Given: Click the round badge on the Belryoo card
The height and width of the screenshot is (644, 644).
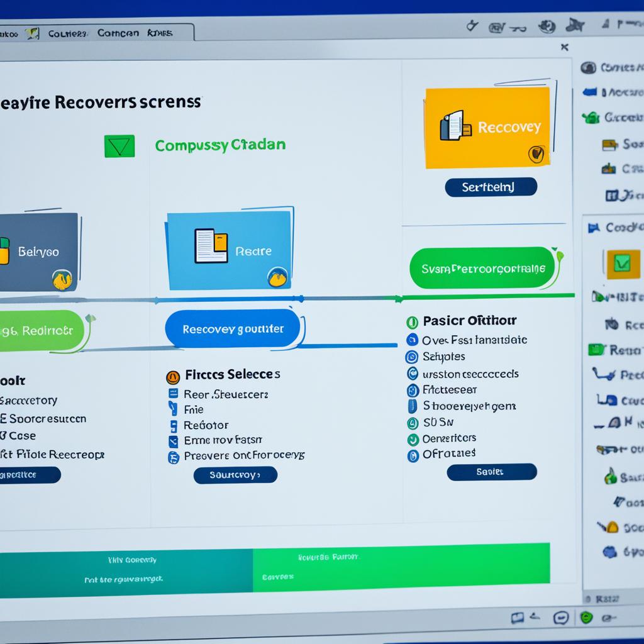Looking at the screenshot, I should (x=62, y=280).
